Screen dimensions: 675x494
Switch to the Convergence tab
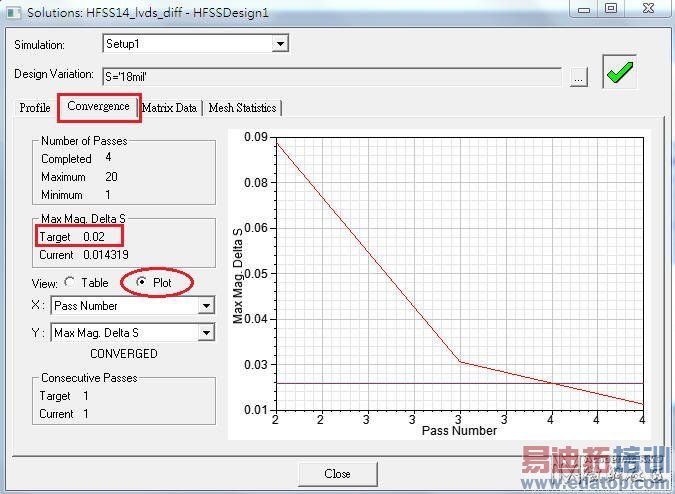[99, 106]
